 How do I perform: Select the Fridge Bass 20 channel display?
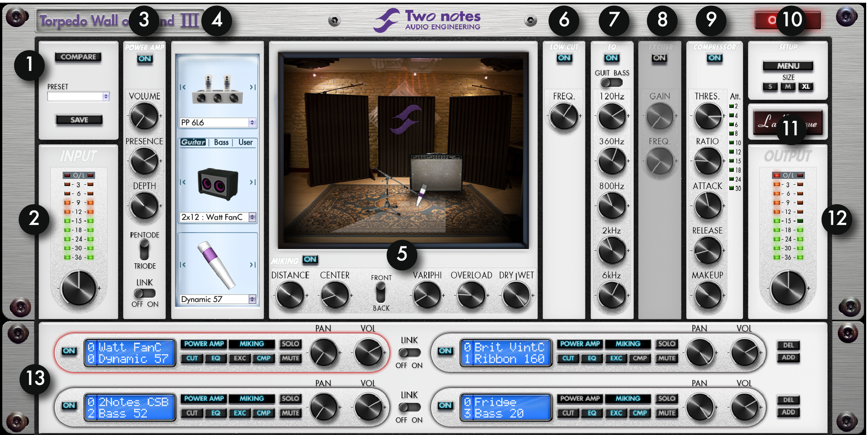click(506, 407)
